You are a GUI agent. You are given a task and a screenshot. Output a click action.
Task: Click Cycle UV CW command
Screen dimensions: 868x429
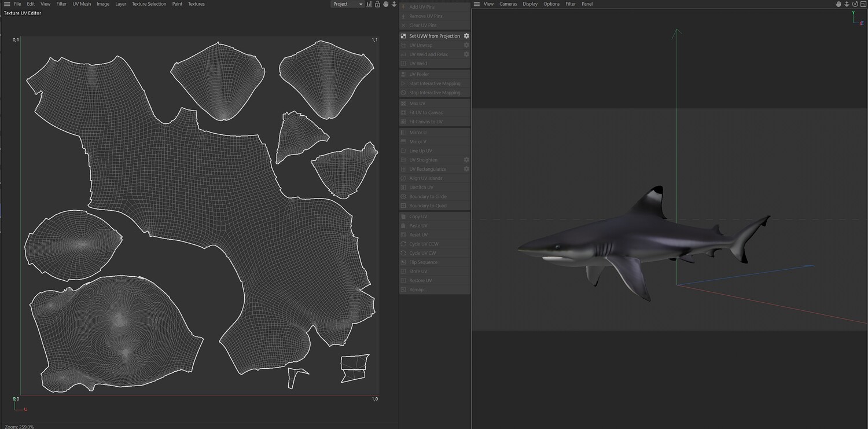435,254
